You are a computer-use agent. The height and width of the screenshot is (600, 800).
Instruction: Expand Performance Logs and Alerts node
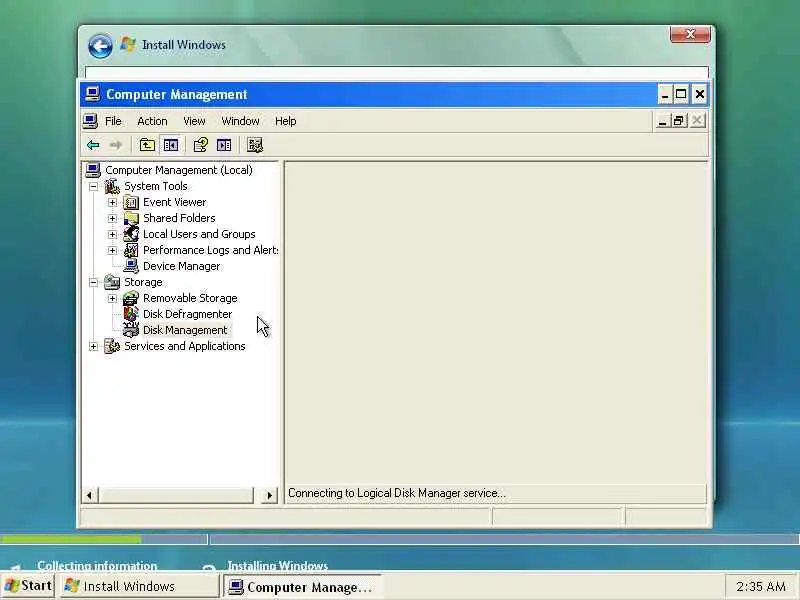tap(112, 251)
